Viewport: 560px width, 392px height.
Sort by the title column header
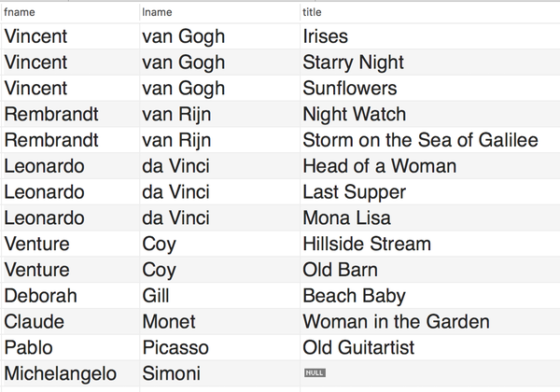(311, 12)
